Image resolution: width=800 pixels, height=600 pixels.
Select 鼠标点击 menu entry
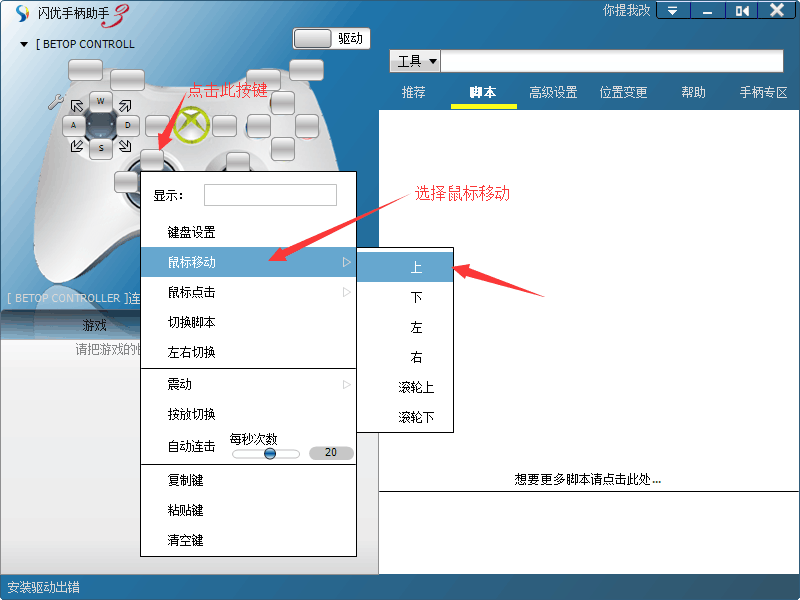point(248,292)
